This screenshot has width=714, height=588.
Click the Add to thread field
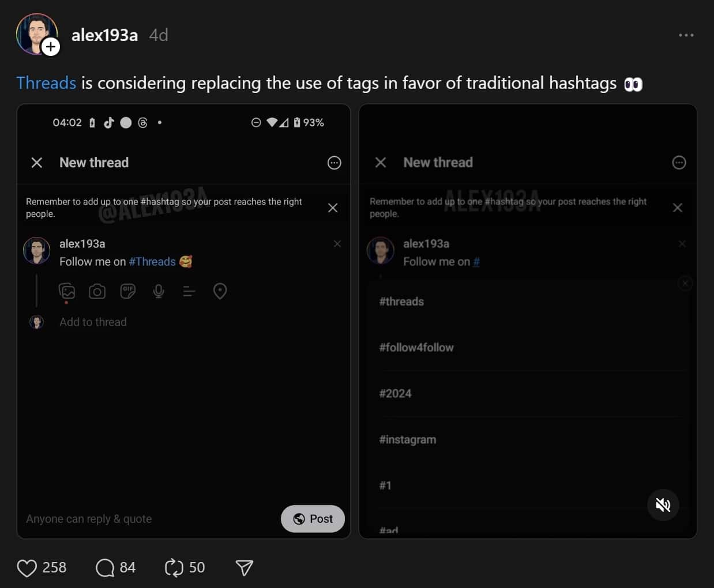coord(93,322)
